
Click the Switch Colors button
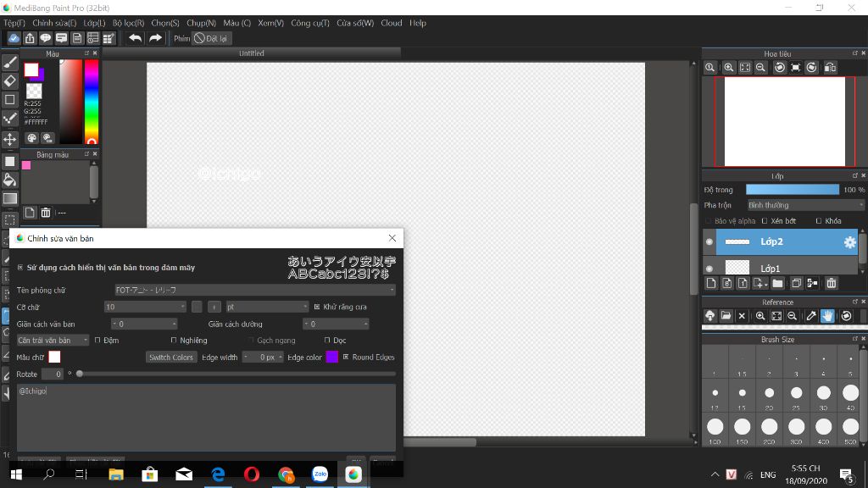[x=171, y=357]
